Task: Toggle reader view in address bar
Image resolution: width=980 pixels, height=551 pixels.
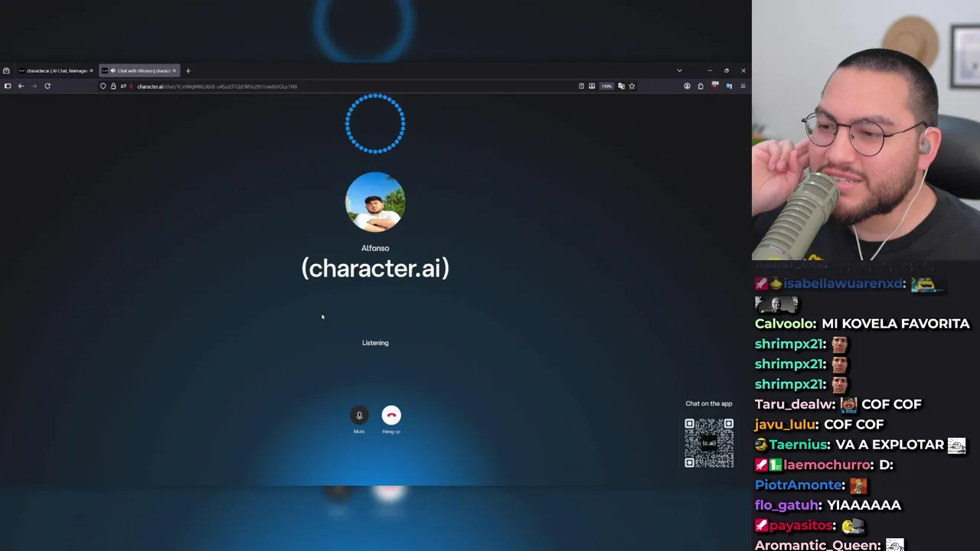Action: point(581,86)
